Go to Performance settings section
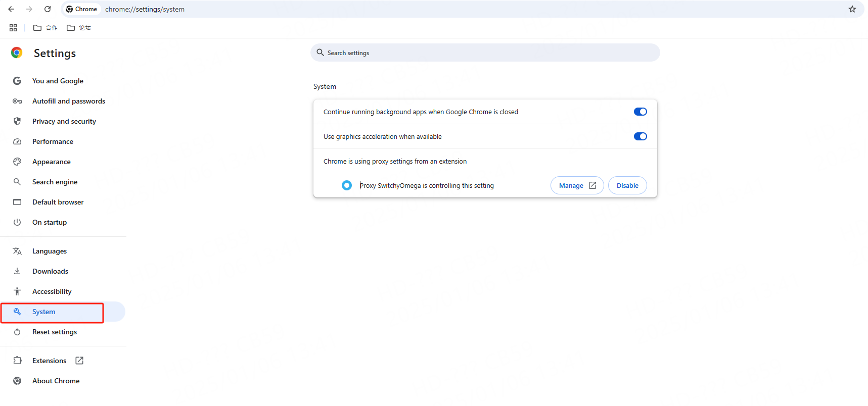This screenshot has height=406, width=868. point(53,141)
